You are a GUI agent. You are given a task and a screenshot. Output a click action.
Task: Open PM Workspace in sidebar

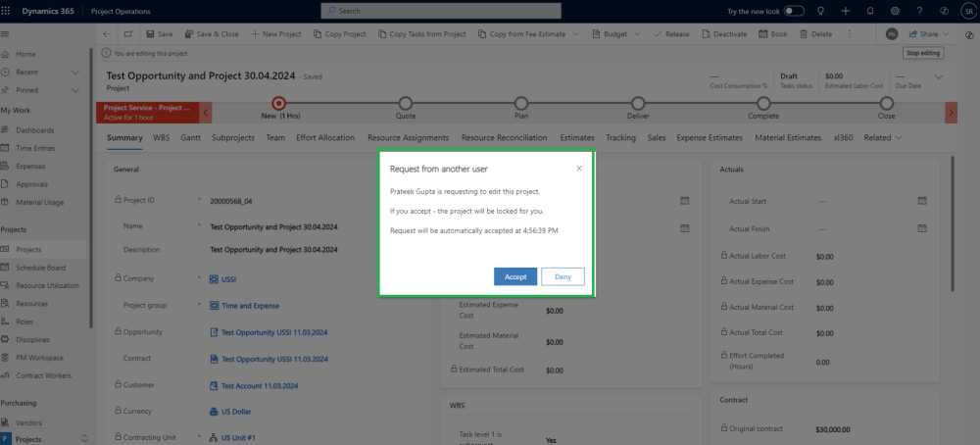tap(39, 358)
